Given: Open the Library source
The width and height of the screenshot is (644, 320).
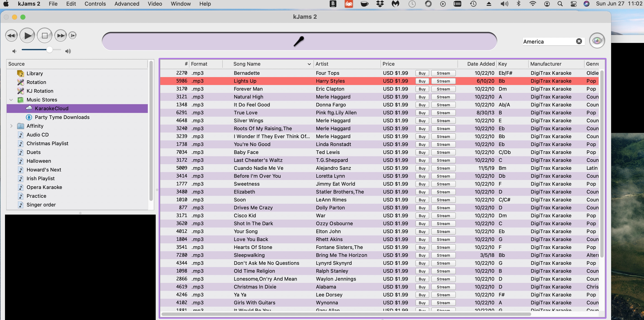Looking at the screenshot, I should point(35,73).
